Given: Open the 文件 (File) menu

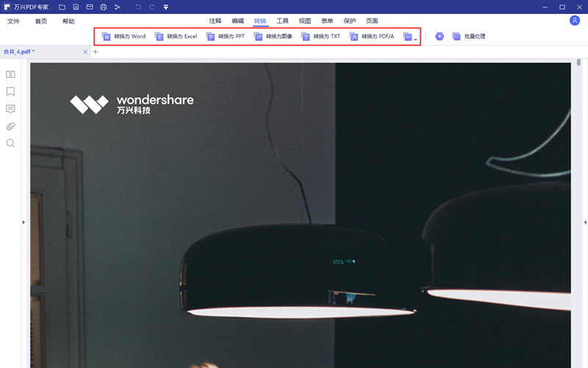Looking at the screenshot, I should pos(14,21).
